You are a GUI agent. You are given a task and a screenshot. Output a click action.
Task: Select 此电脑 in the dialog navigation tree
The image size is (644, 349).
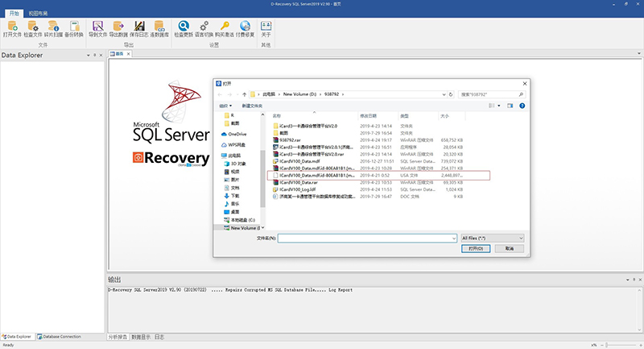point(231,156)
